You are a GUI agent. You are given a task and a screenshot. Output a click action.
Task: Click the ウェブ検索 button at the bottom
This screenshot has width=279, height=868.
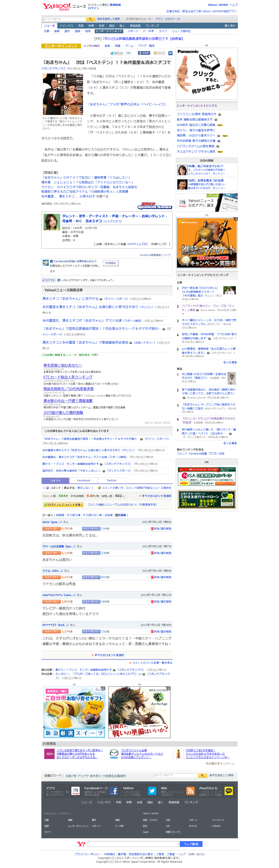coord(191,844)
